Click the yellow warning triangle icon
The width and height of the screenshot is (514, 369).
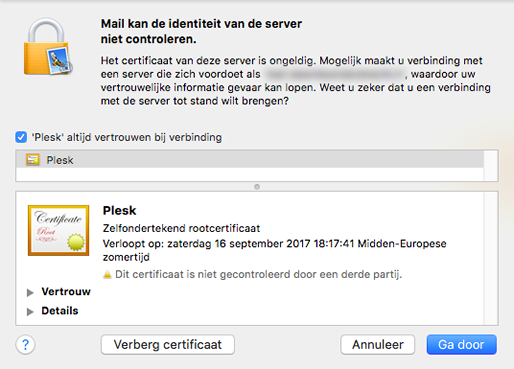coord(107,275)
